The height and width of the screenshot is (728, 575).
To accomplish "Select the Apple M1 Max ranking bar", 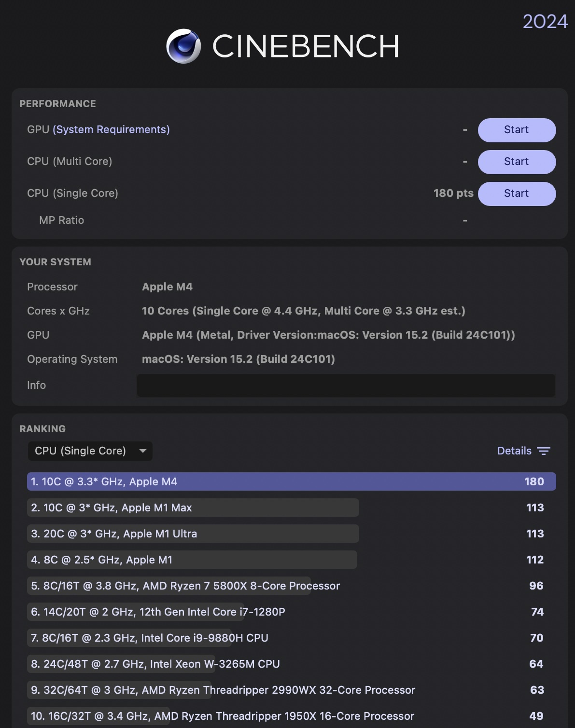I will (193, 508).
